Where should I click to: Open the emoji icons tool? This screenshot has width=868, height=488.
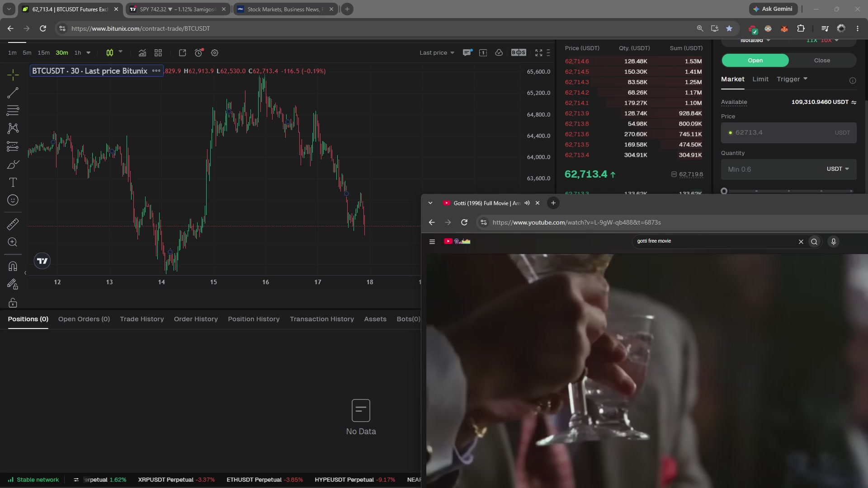13,200
